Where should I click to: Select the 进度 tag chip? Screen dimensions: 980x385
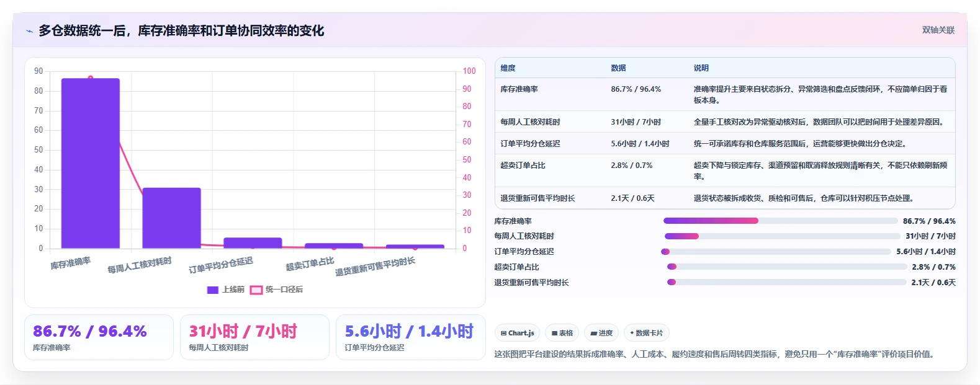pos(601,333)
